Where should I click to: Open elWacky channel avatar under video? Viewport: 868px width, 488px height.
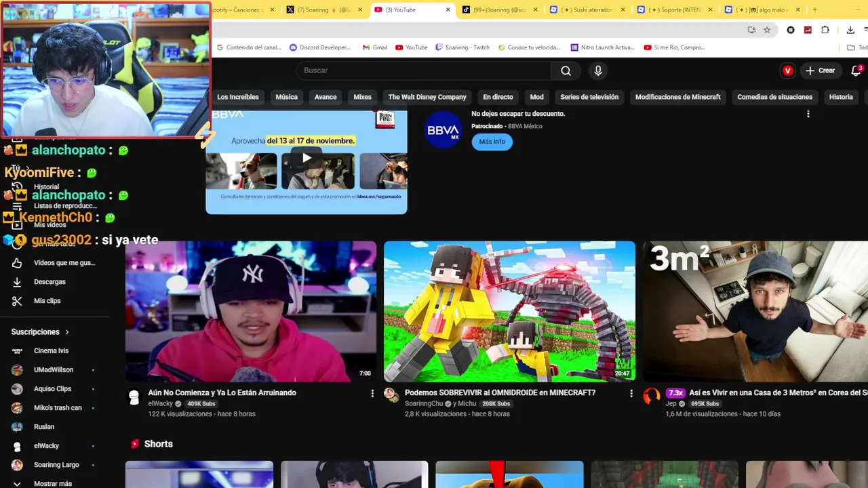[134, 398]
